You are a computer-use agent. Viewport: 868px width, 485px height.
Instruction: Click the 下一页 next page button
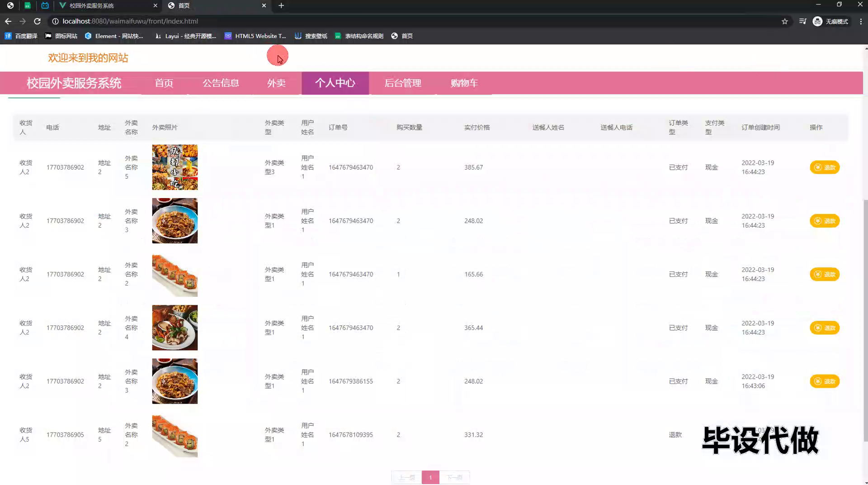[454, 477]
